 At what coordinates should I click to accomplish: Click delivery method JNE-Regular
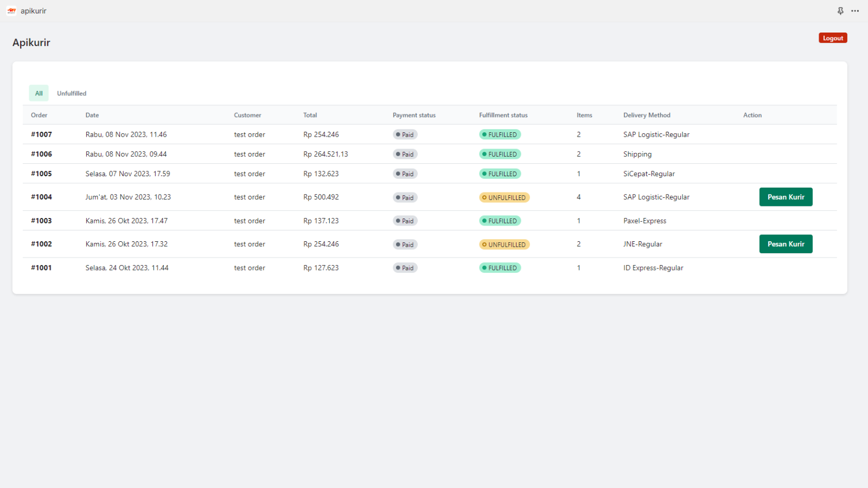coord(643,244)
